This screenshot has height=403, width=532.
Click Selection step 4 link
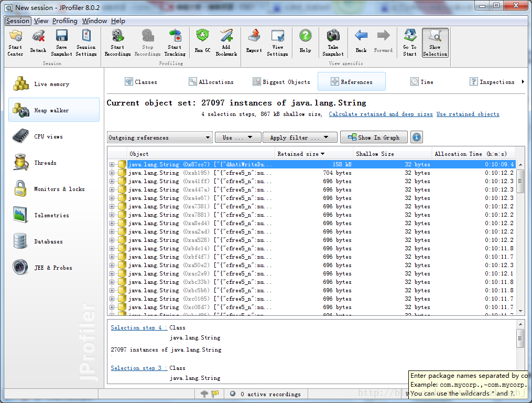pyautogui.click(x=139, y=327)
